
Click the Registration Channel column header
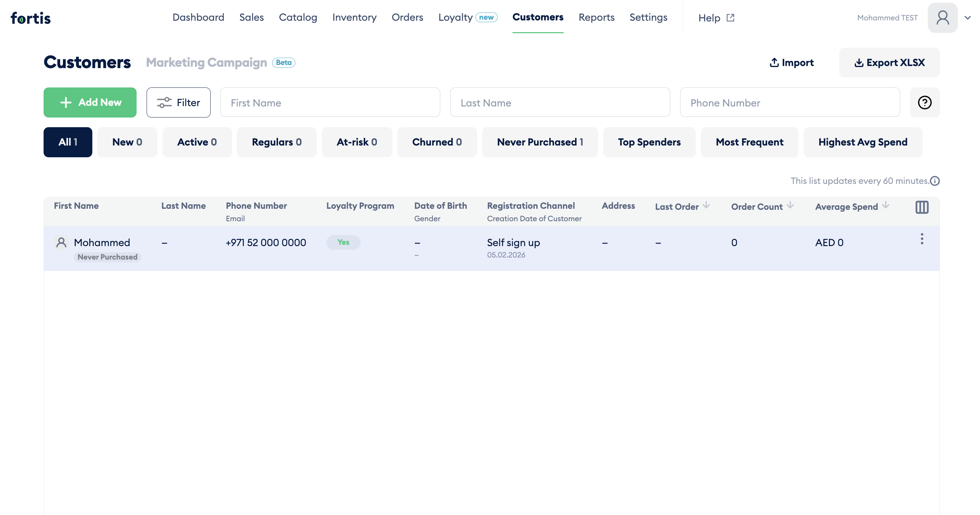click(x=531, y=205)
